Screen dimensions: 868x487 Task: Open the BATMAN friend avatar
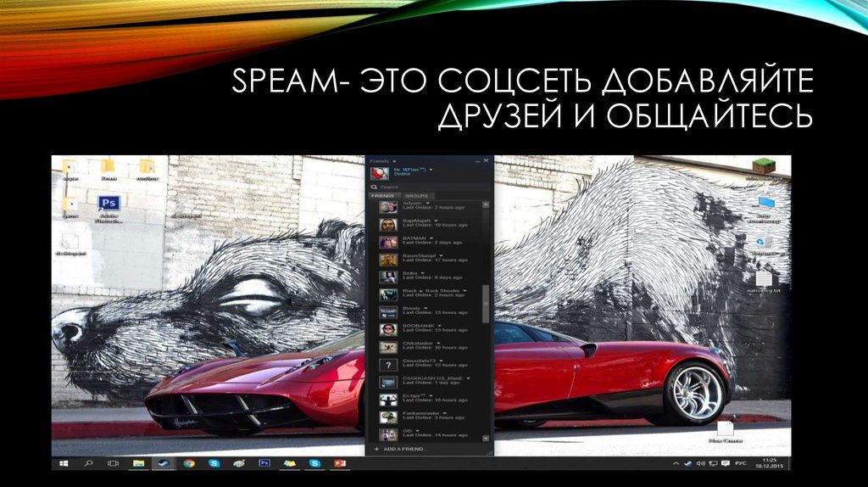pyautogui.click(x=388, y=242)
